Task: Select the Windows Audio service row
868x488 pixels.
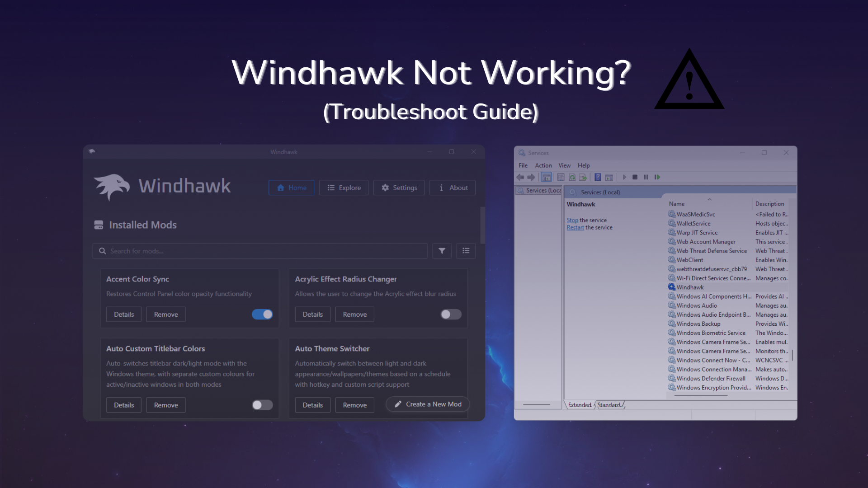Action: click(728, 305)
